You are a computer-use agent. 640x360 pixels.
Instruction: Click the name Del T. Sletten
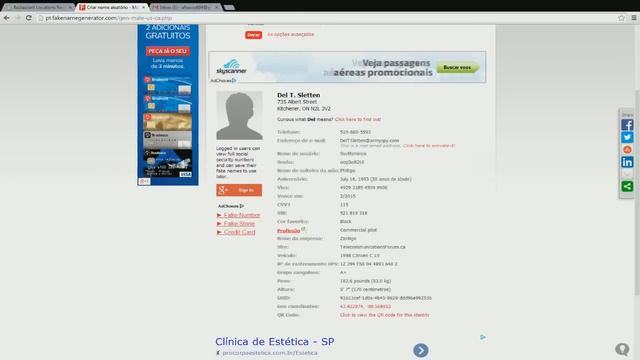[x=298, y=95]
